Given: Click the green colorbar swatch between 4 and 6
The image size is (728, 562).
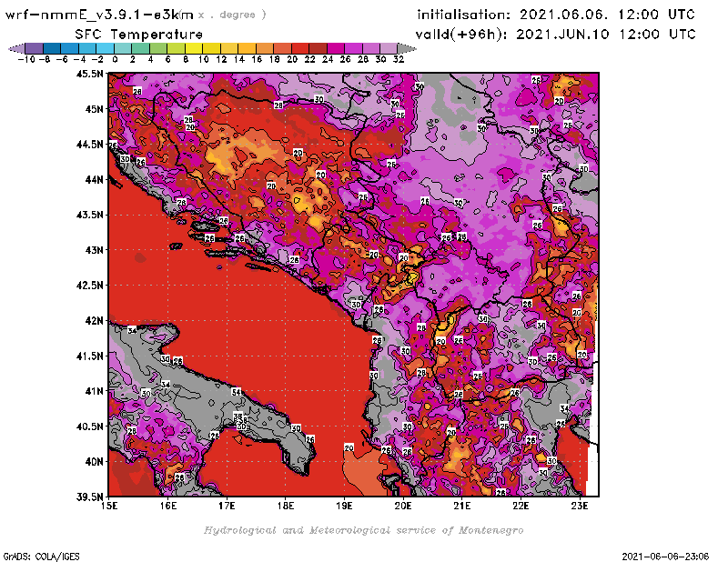Looking at the screenshot, I should 157,48.
